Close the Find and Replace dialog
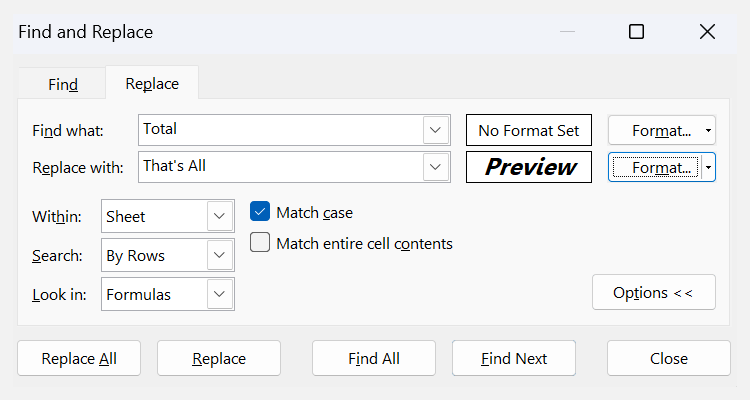This screenshot has width=750, height=400. click(x=708, y=32)
